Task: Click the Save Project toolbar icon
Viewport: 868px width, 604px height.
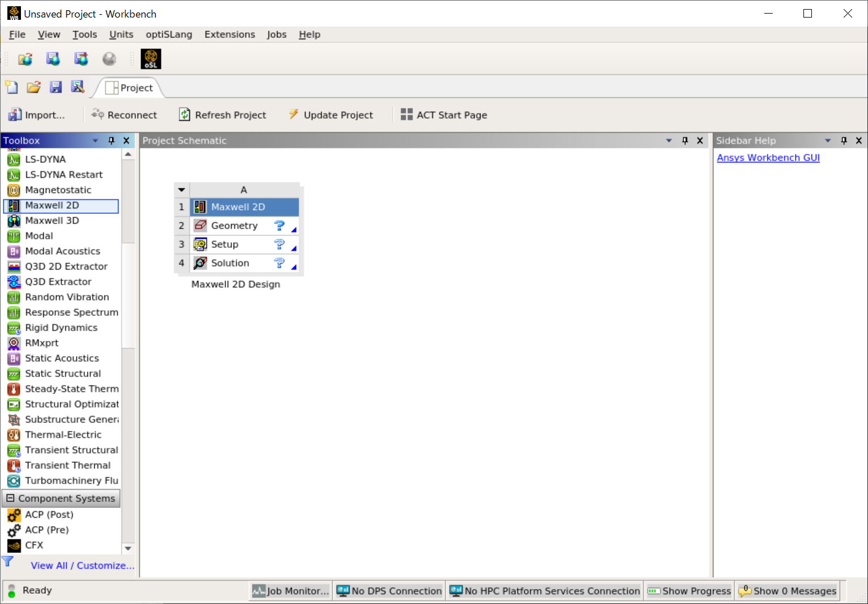Action: pos(56,87)
